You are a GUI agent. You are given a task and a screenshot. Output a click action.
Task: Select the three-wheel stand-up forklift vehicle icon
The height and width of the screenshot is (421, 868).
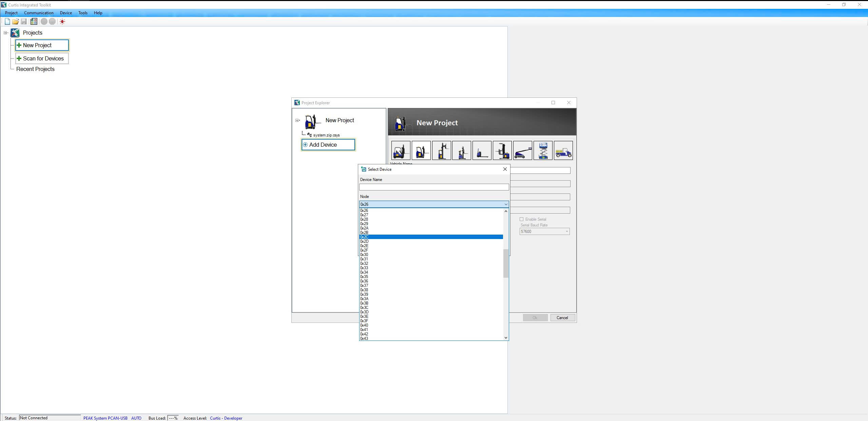tap(421, 150)
